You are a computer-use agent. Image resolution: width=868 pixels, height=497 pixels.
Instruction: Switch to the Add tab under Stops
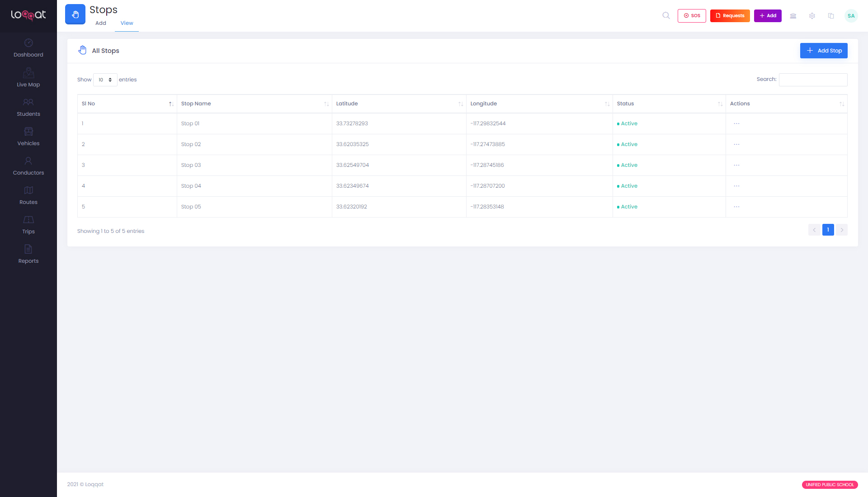pos(100,23)
